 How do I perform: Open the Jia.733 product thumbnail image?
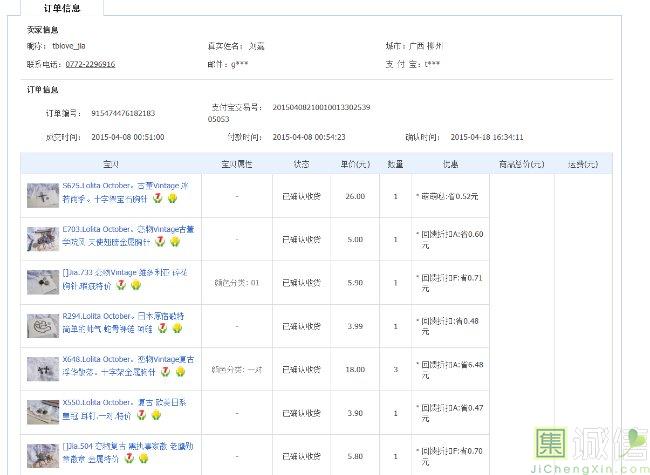coord(43,280)
